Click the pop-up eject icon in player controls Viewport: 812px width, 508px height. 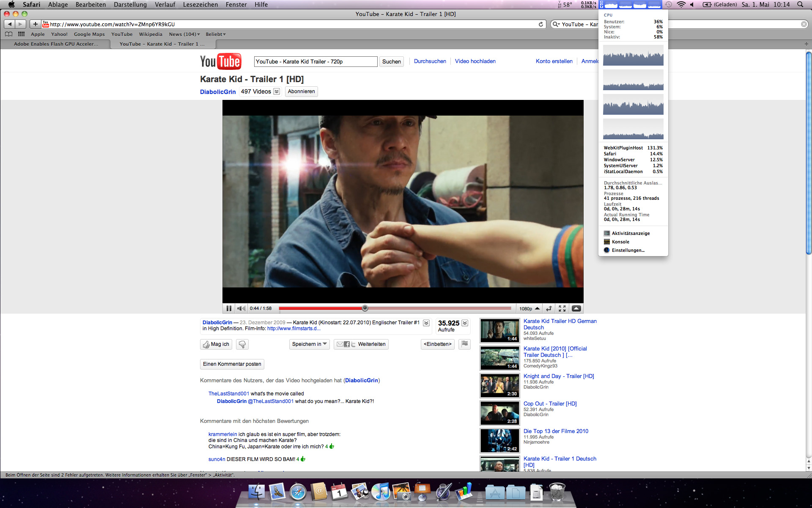point(576,308)
